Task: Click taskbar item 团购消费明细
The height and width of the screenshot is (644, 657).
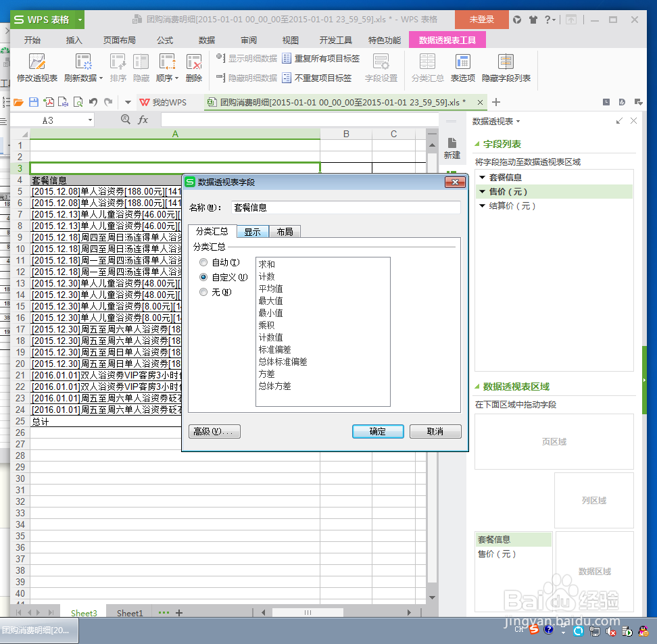Action: click(x=39, y=630)
